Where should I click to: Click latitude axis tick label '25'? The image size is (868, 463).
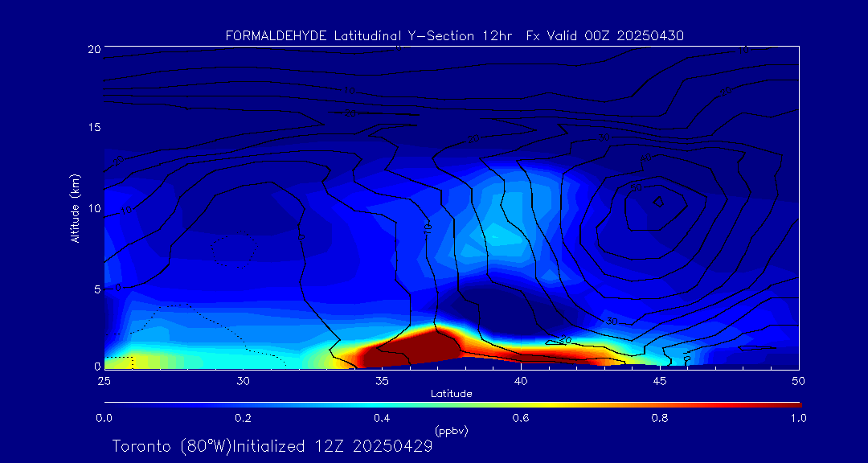click(104, 381)
